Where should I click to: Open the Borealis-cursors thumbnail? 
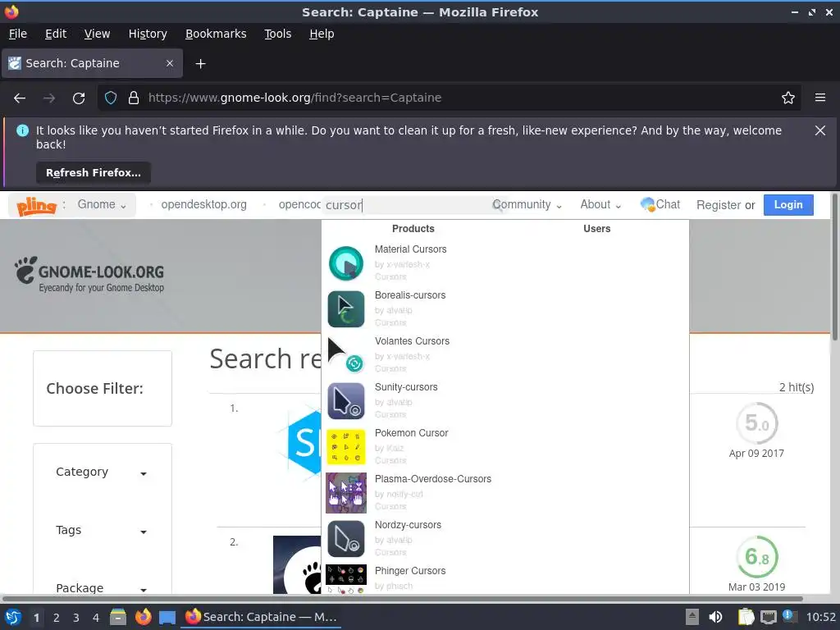[346, 309]
